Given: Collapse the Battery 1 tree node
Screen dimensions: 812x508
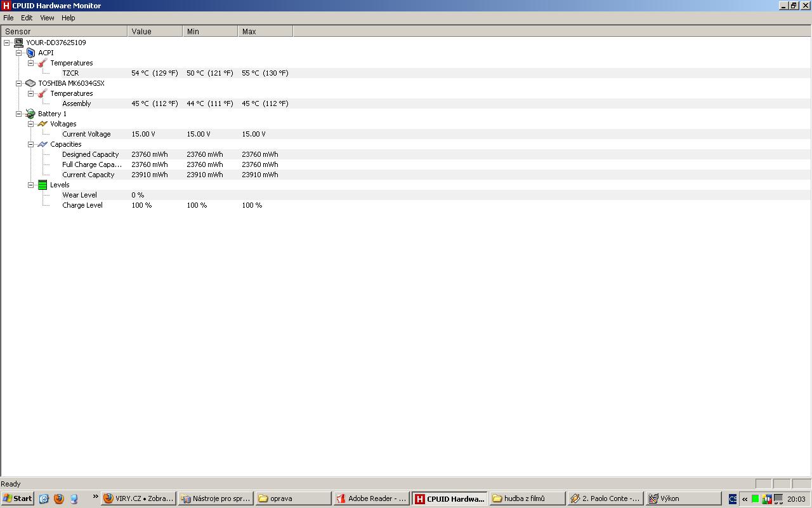Looking at the screenshot, I should pyautogui.click(x=18, y=114).
